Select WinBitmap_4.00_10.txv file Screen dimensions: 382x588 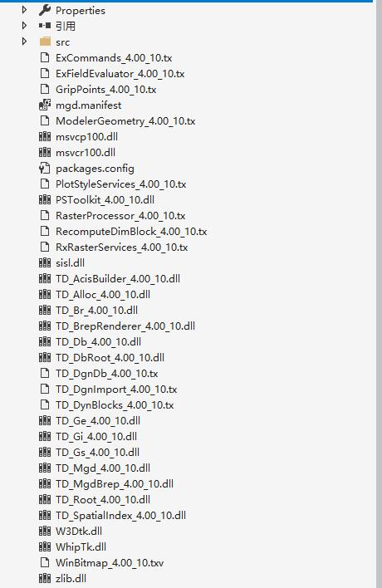coord(110,562)
